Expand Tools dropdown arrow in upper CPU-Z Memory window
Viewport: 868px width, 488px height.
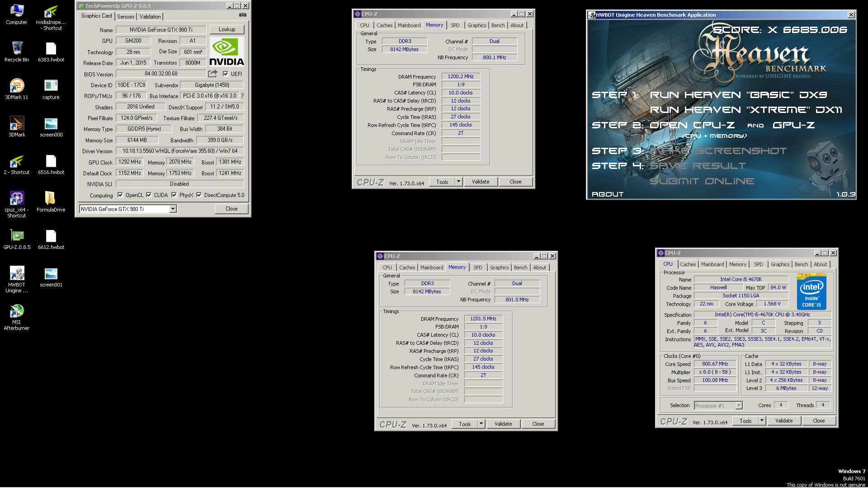click(458, 182)
